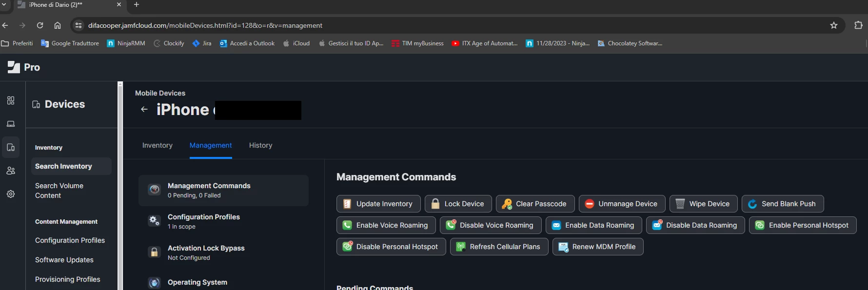Close the iPhone di Dario tab
The image size is (868, 290).
(119, 4)
